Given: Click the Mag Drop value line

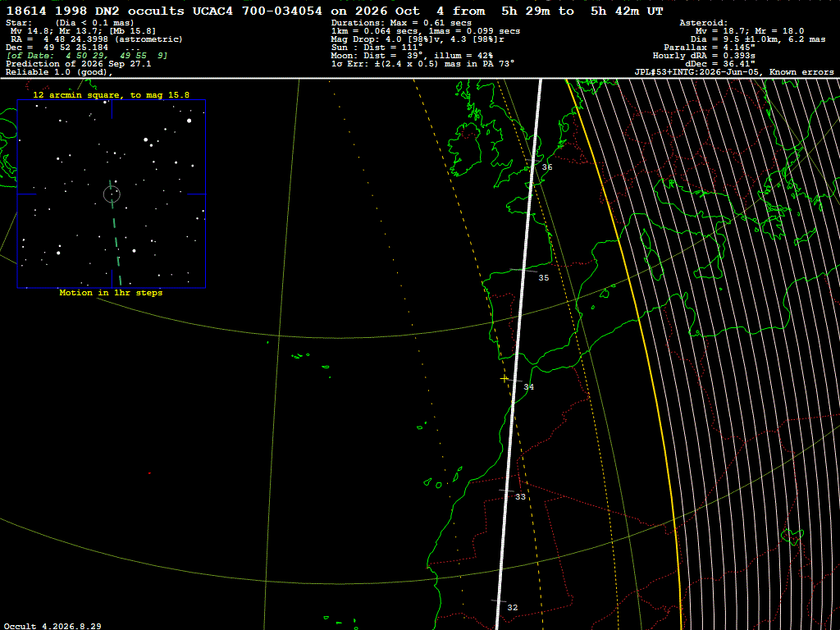Looking at the screenshot, I should pyautogui.click(x=418, y=39).
